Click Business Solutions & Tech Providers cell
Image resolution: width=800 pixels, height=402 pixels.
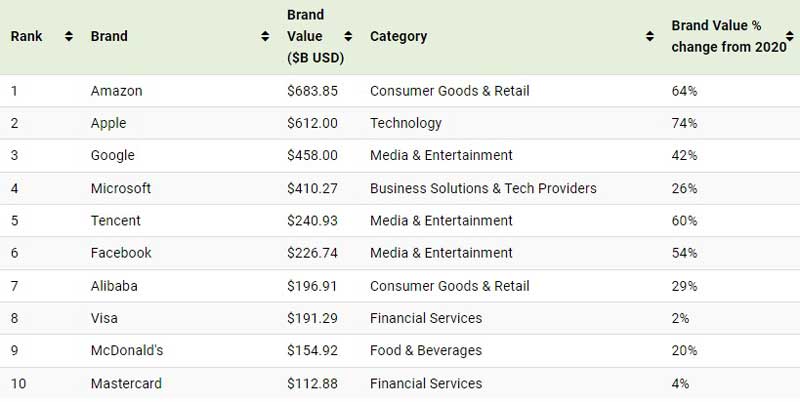(483, 188)
